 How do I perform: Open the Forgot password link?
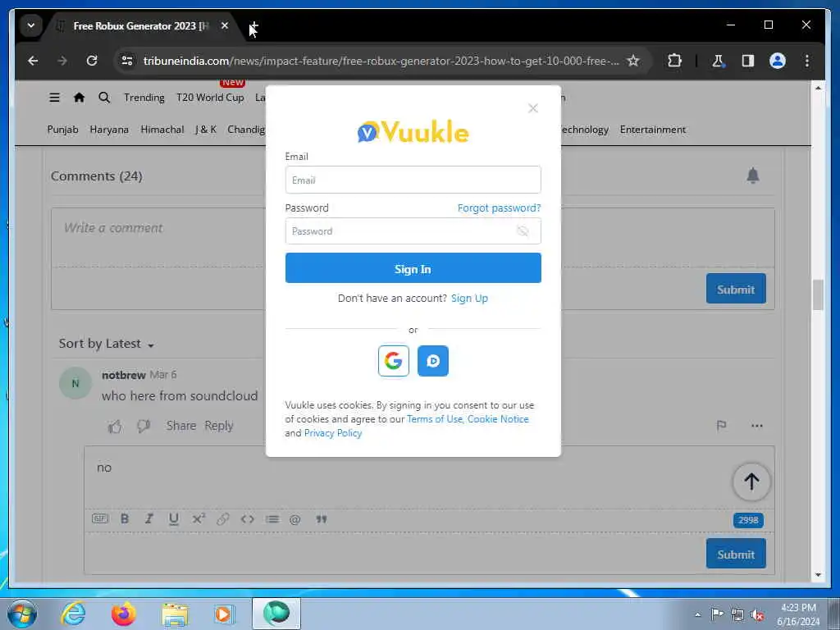pos(499,208)
